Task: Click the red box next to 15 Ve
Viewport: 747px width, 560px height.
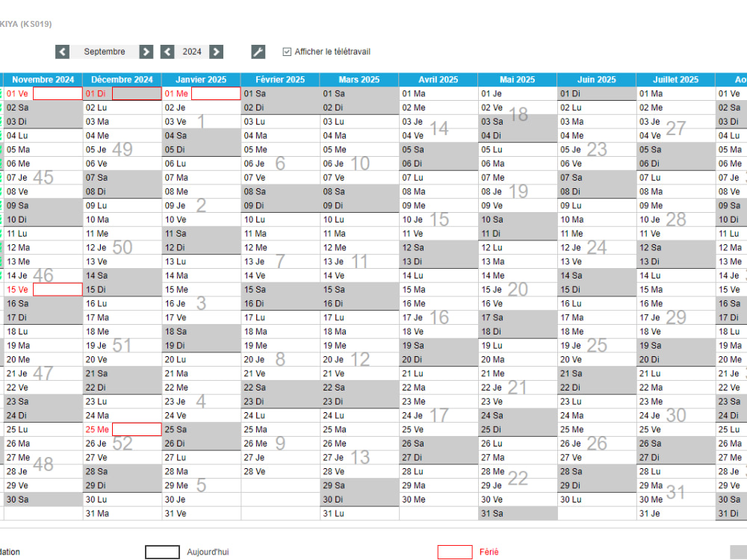Action: [58, 290]
